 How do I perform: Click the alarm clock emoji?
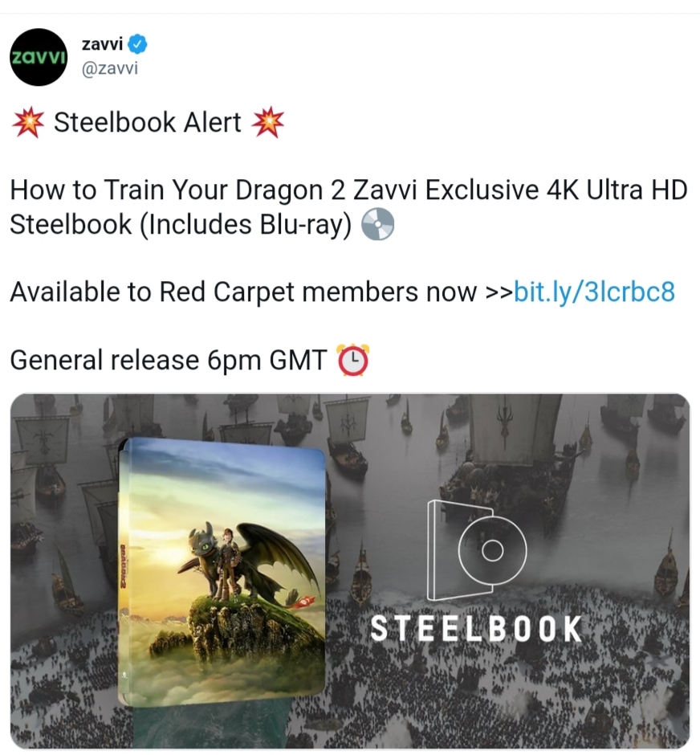353,360
